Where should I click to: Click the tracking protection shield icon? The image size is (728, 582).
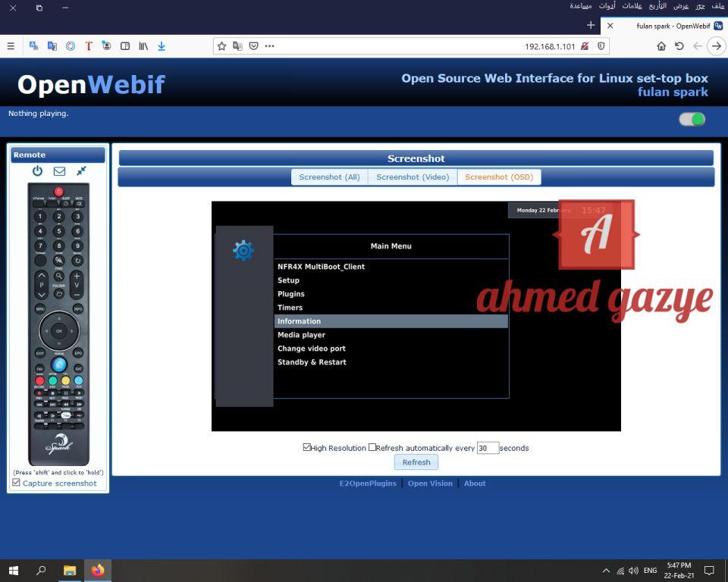pyautogui.click(x=601, y=46)
